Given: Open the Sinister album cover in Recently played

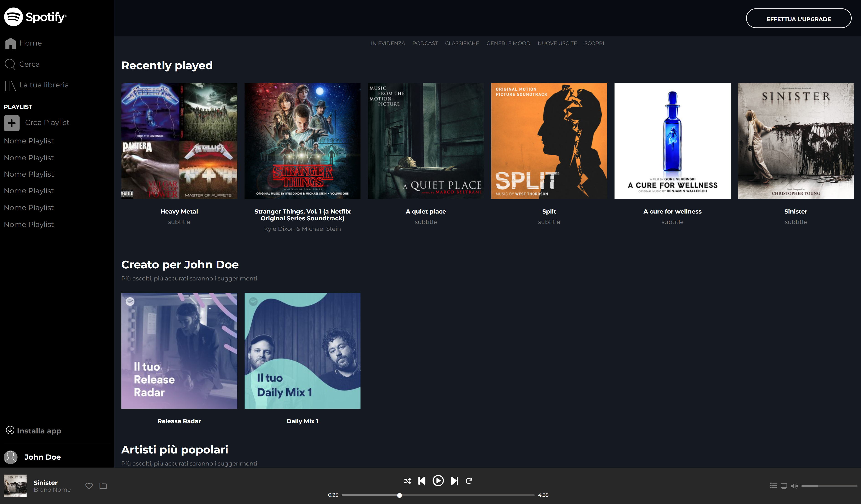Looking at the screenshot, I should pyautogui.click(x=796, y=141).
